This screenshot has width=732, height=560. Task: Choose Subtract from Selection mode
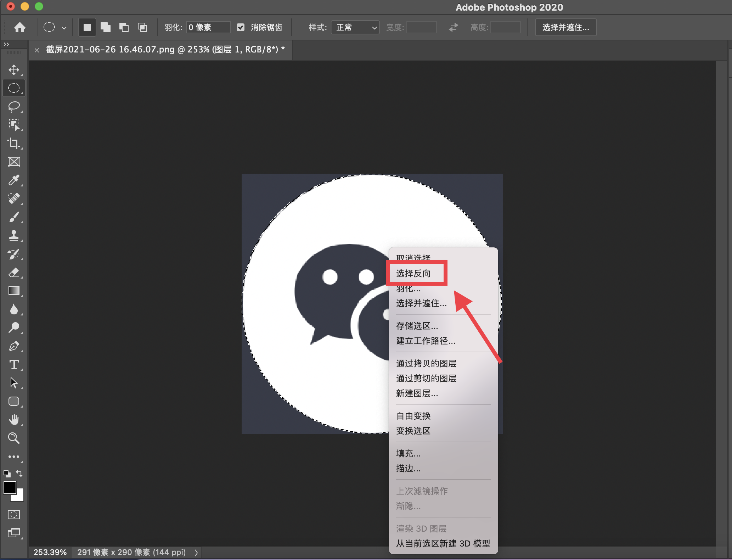pyautogui.click(x=124, y=27)
